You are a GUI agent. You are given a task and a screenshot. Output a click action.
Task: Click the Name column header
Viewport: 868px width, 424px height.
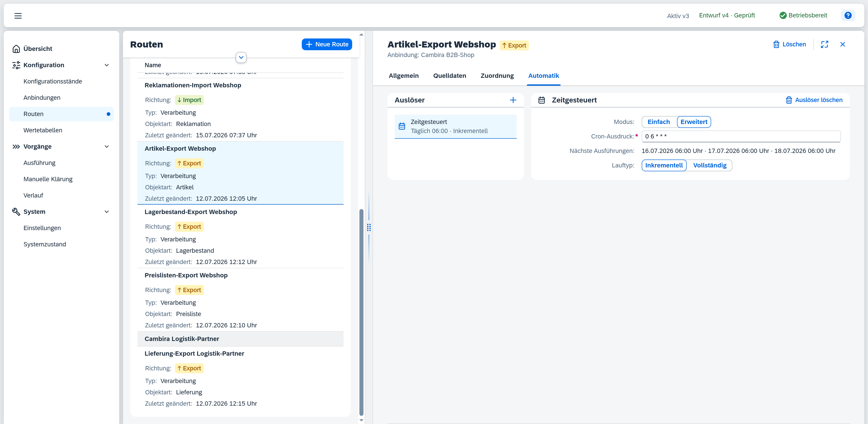153,65
